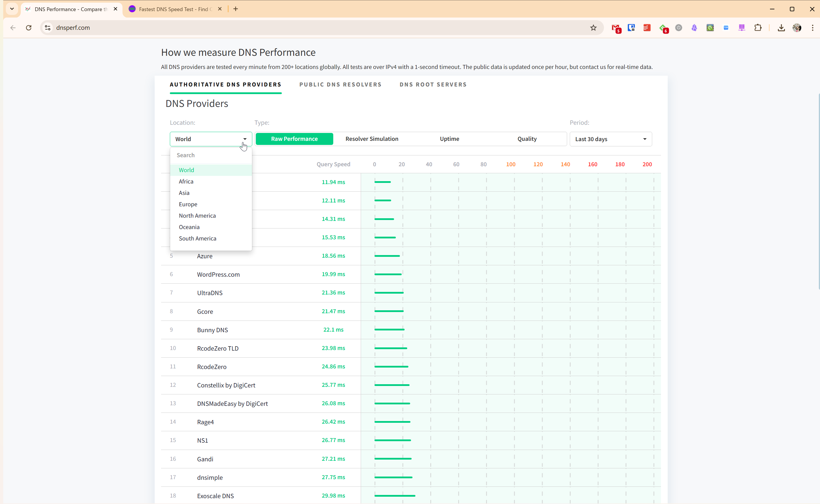Screen dimensions: 820x504
Task: Bookmark this page with star icon
Action: coord(593,28)
